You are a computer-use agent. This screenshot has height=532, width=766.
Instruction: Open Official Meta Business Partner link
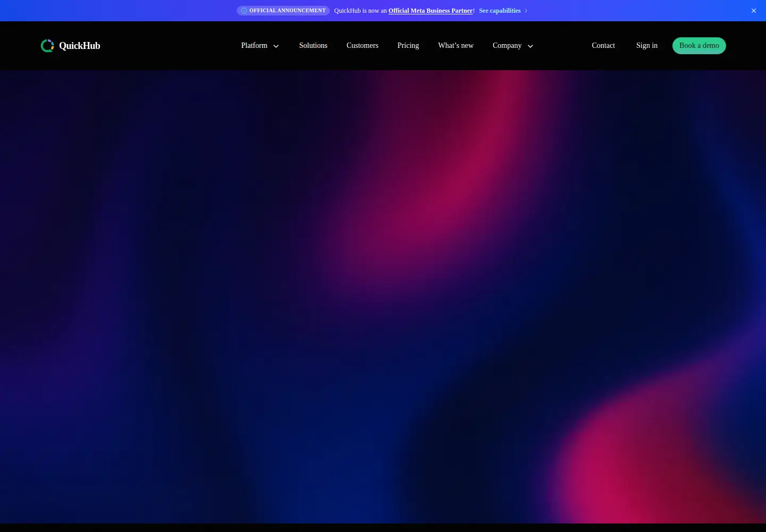click(430, 11)
